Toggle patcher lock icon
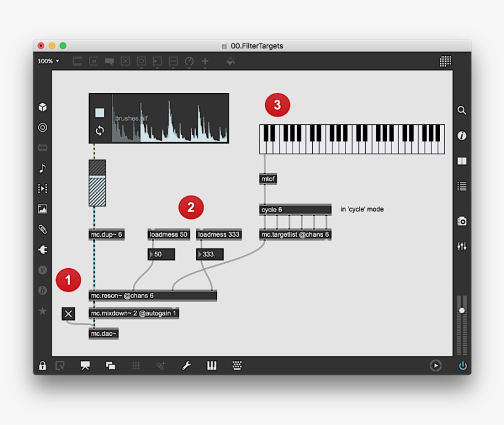 pyautogui.click(x=42, y=366)
